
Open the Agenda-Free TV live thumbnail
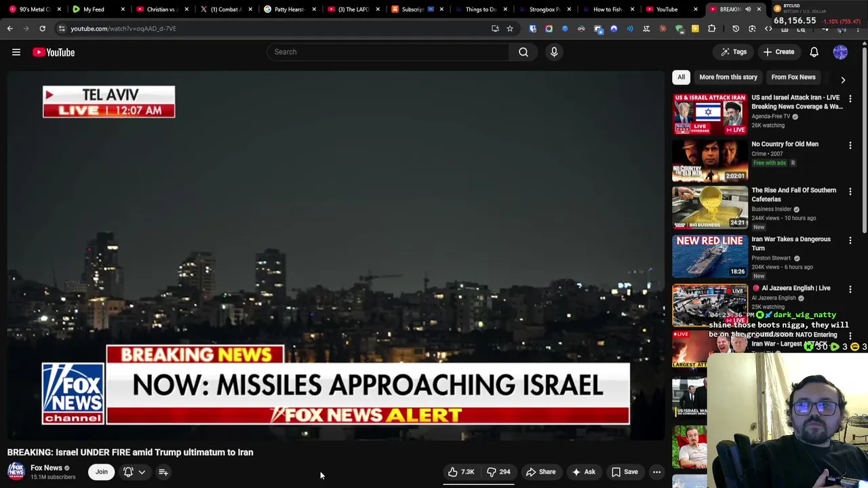click(x=710, y=115)
